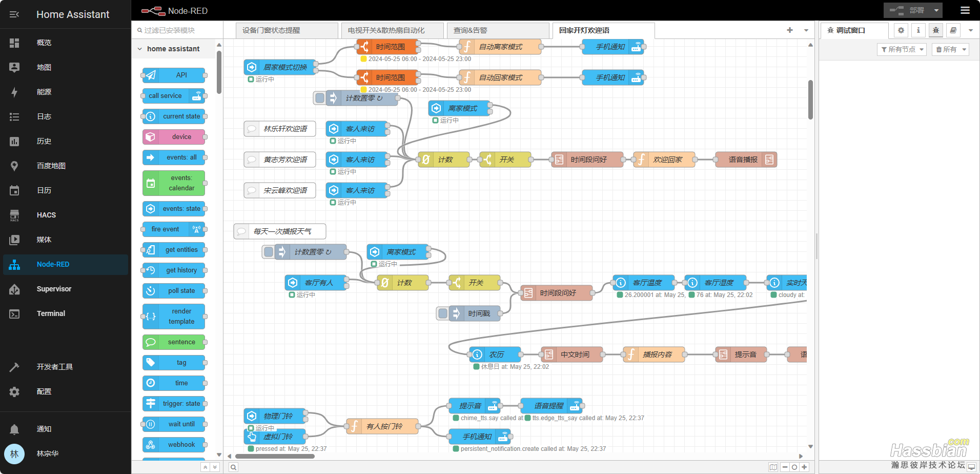Open the 所有 clear messages dropdown
This screenshot has width=980, height=474.
(x=950, y=49)
